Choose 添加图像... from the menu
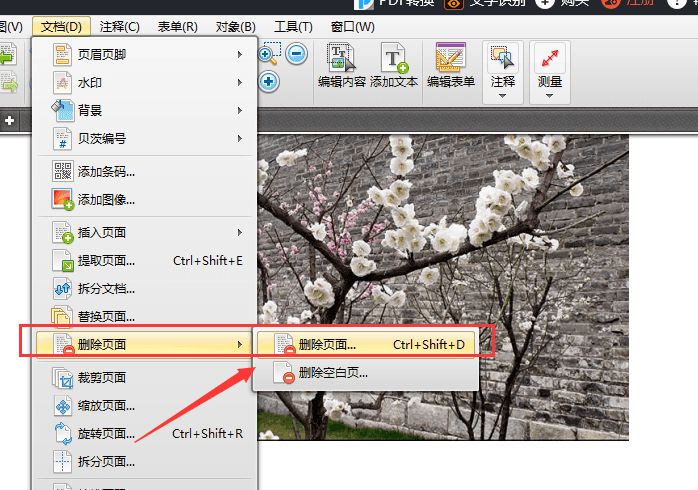Image resolution: width=698 pixels, height=490 pixels. point(145,199)
